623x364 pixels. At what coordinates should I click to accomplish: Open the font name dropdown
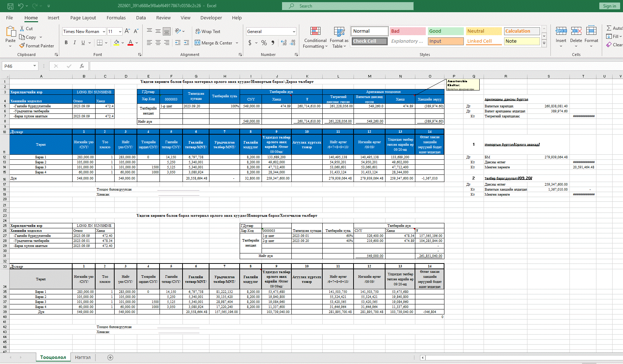[x=104, y=32]
